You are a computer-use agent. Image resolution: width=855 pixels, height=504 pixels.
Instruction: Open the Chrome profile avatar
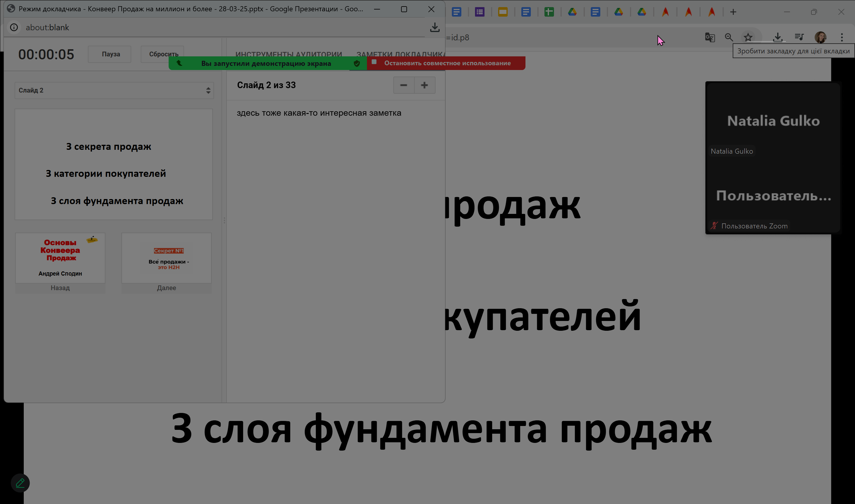click(821, 37)
